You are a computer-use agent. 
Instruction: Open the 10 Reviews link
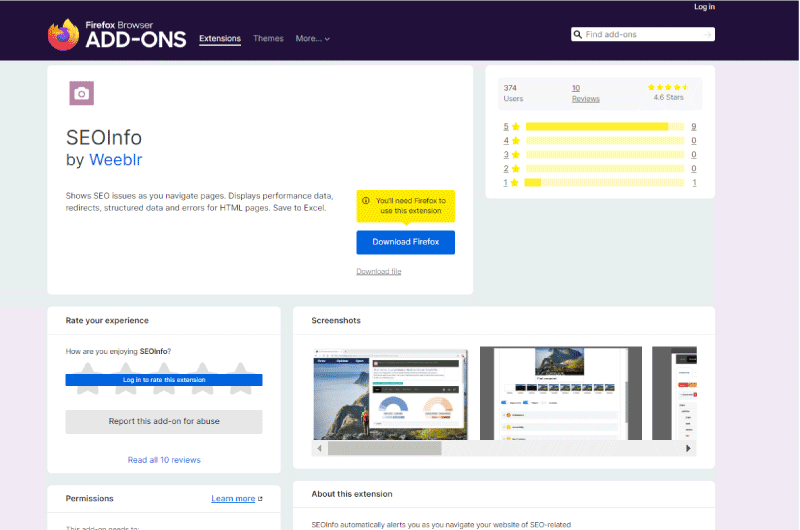click(x=585, y=93)
